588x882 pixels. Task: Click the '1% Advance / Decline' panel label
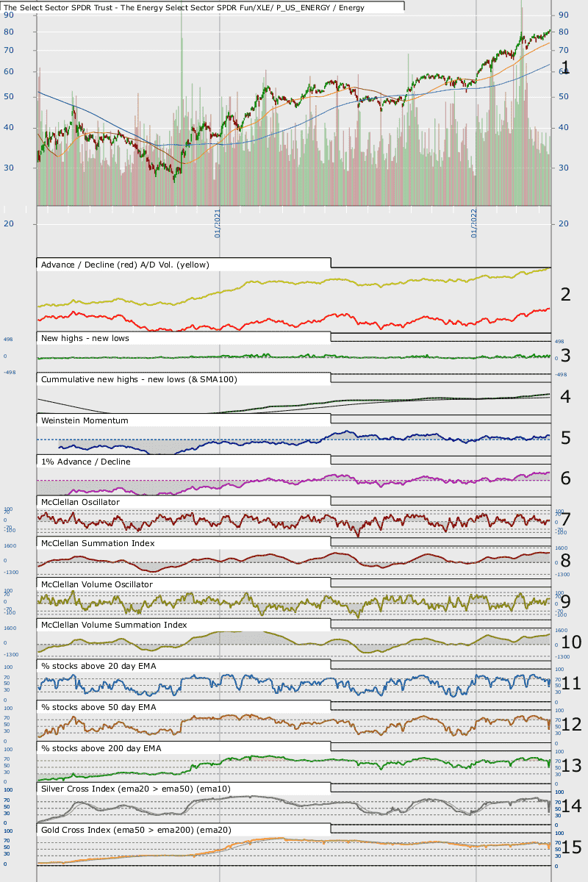(86, 462)
